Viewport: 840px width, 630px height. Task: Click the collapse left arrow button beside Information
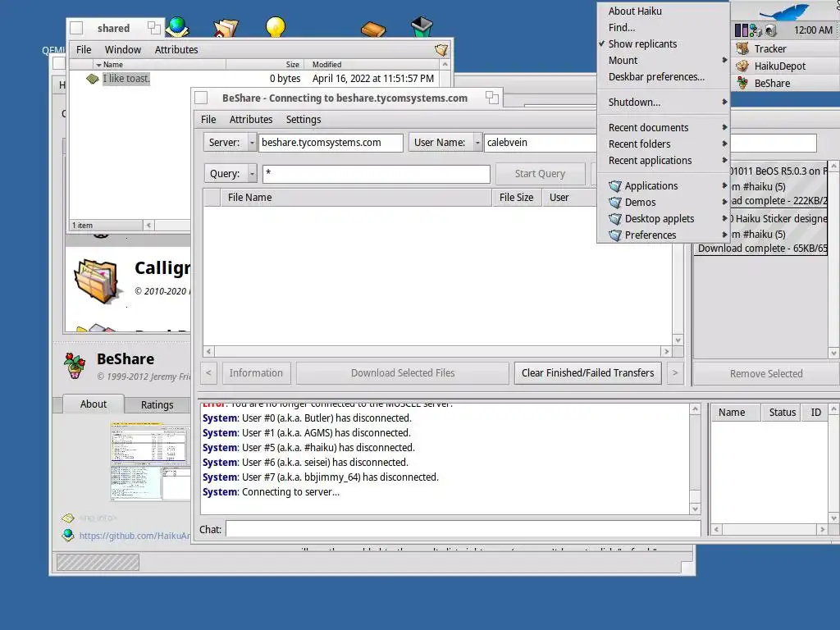pyautogui.click(x=209, y=373)
